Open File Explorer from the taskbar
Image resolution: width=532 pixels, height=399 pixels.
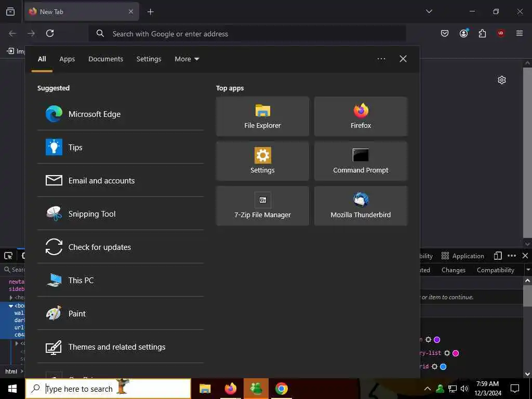pos(205,389)
